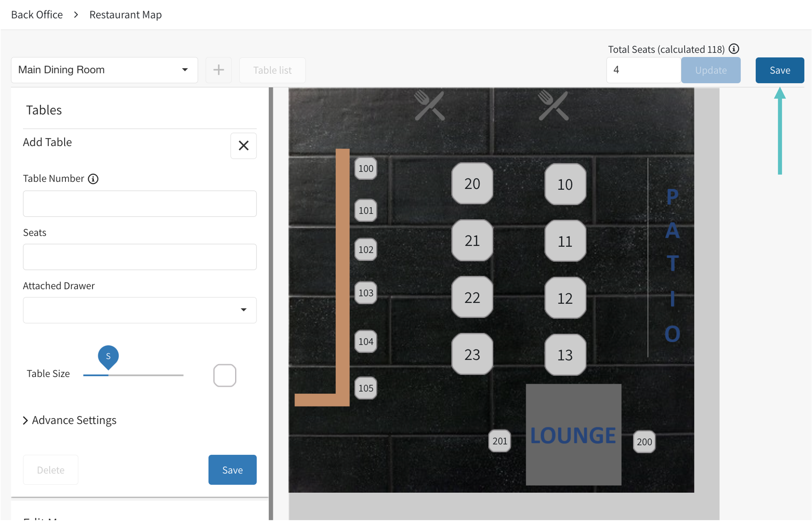Click the Table Number input field

[x=140, y=204]
